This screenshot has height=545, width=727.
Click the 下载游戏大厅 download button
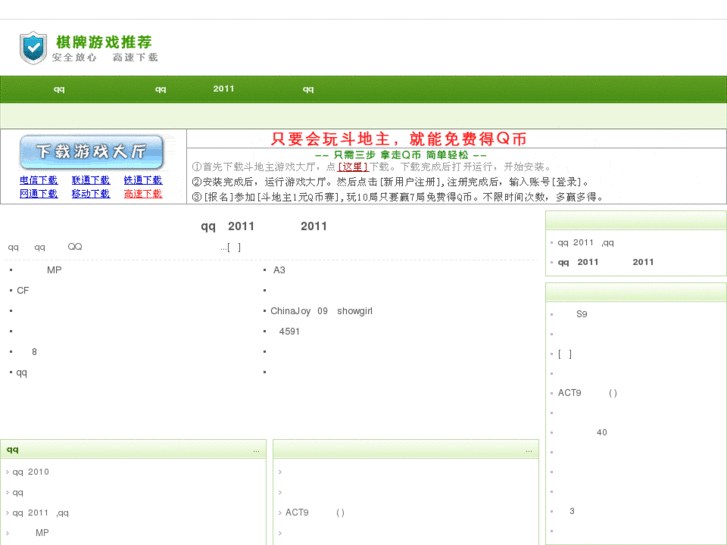91,152
